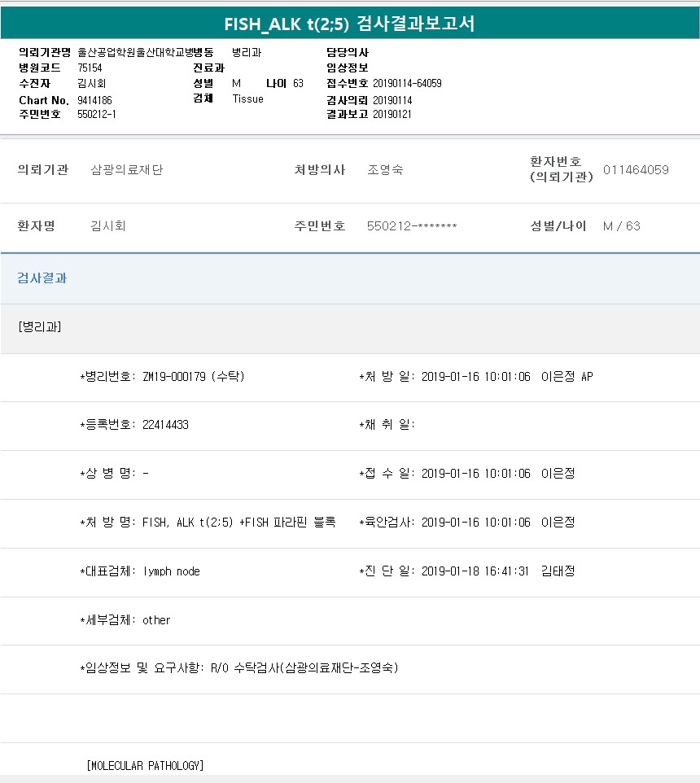Viewport: 700px width, 783px height.
Task: Click the department text 병리과 in header
Action: [247, 52]
